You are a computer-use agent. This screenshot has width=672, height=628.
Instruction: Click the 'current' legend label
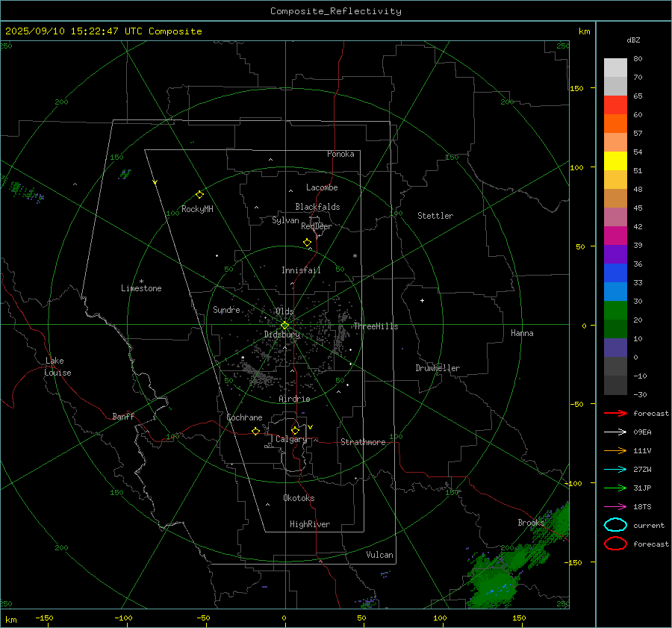pyautogui.click(x=649, y=525)
